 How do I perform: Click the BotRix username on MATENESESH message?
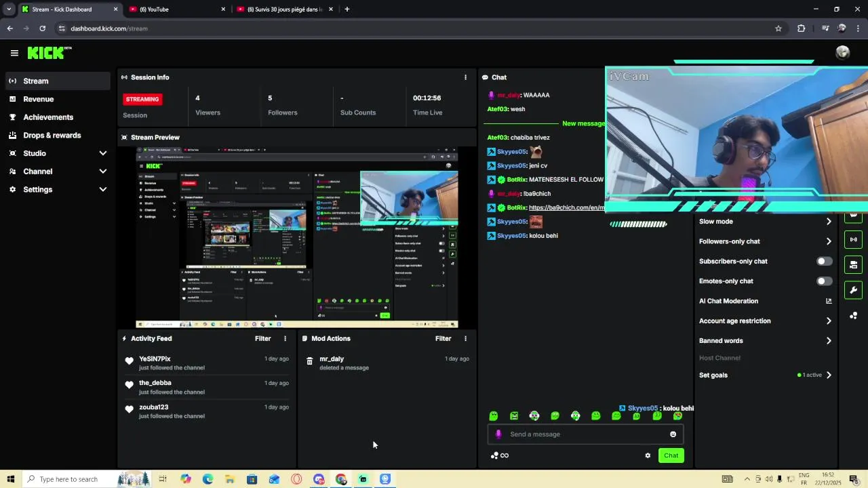pyautogui.click(x=517, y=180)
